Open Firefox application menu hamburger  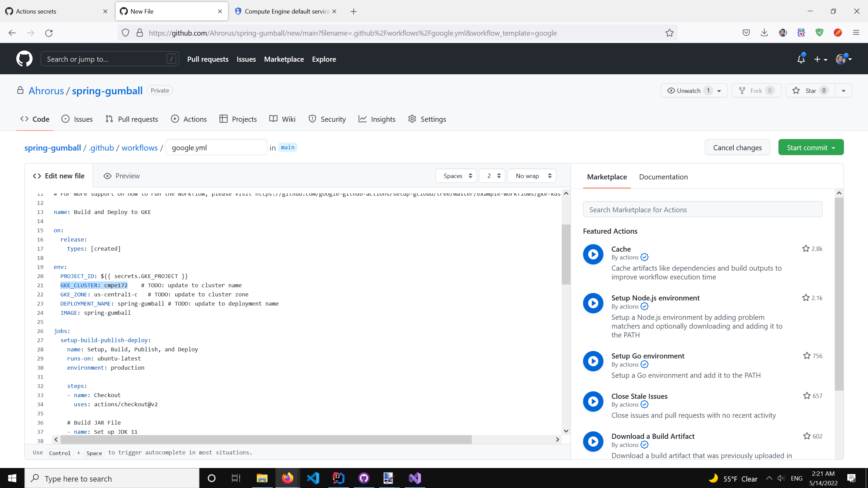point(856,33)
